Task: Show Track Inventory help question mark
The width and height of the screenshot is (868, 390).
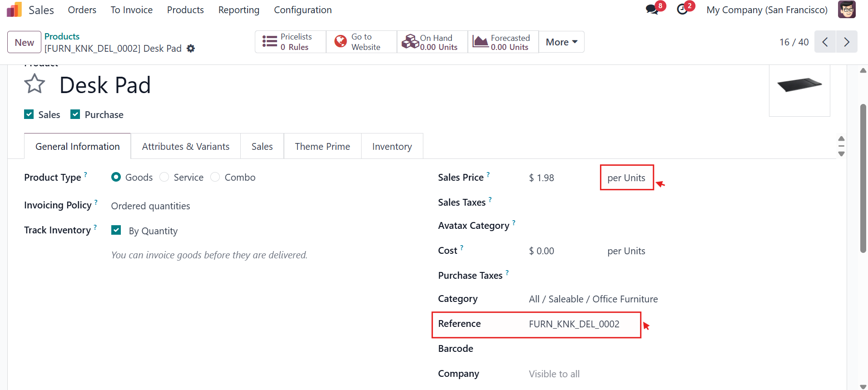Action: [x=95, y=227]
